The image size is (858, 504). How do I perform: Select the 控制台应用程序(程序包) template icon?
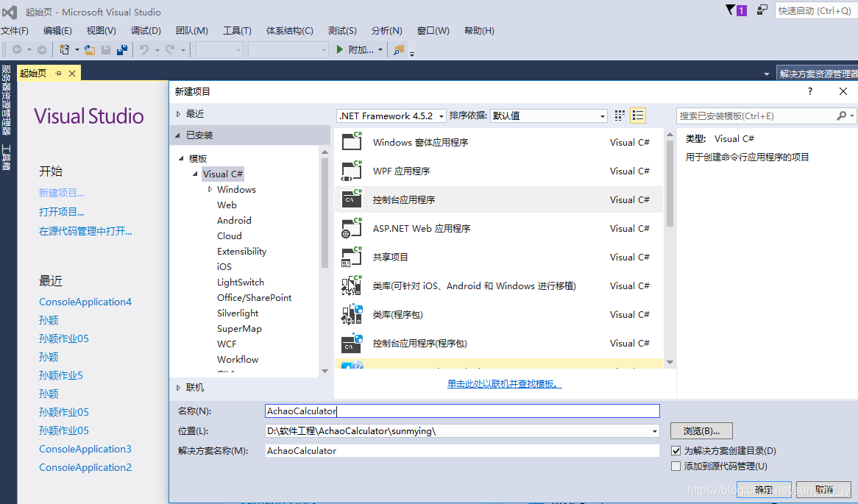[352, 343]
